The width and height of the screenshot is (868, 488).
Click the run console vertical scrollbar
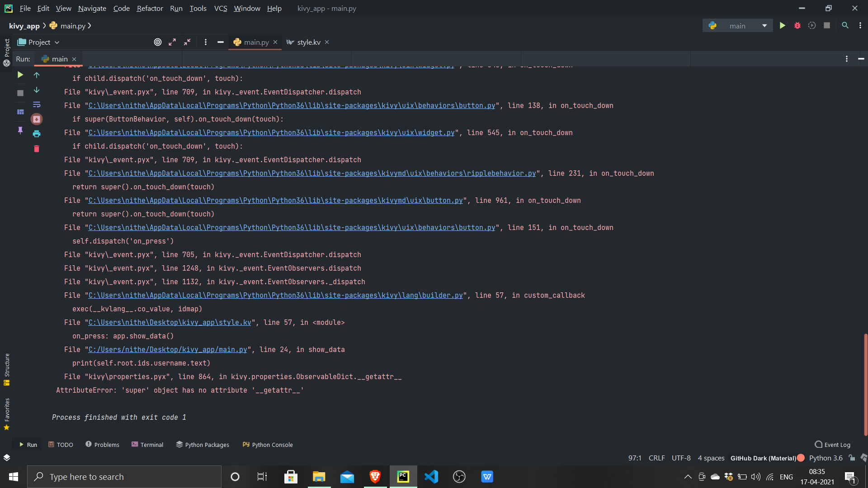[865, 384]
